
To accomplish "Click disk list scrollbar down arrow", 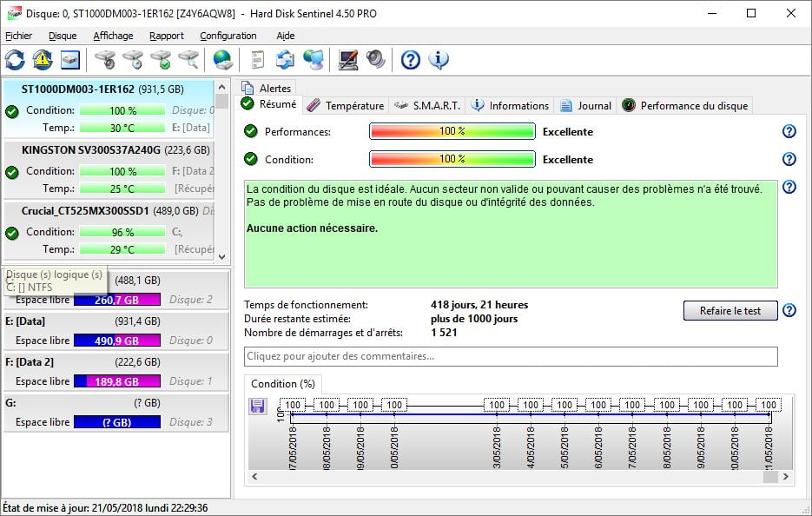I will [221, 256].
